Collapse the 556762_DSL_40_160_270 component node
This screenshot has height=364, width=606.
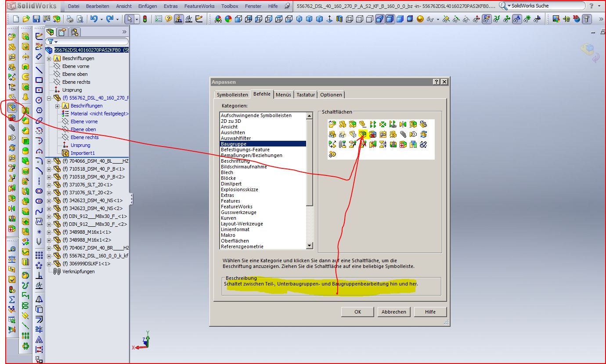tap(50, 98)
